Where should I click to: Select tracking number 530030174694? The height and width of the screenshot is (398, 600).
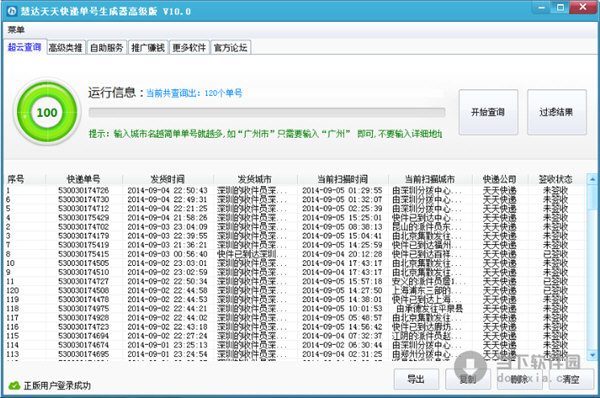click(x=83, y=336)
